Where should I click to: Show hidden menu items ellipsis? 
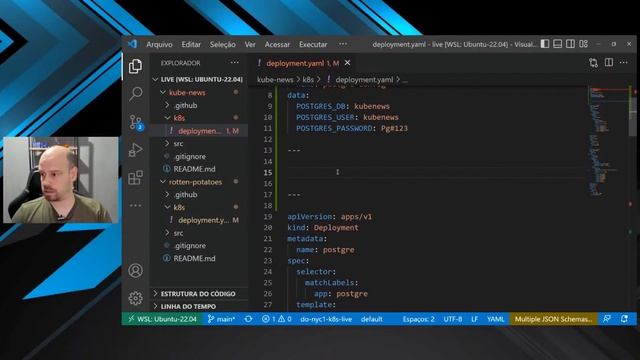(x=343, y=44)
